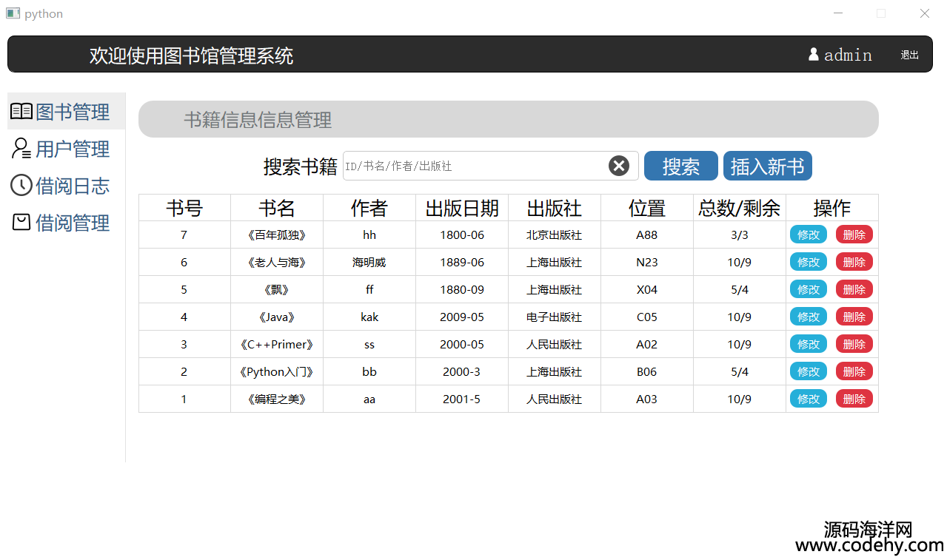The width and height of the screenshot is (947, 560).
Task: Go to the 借阅管理 section
Action: [72, 223]
